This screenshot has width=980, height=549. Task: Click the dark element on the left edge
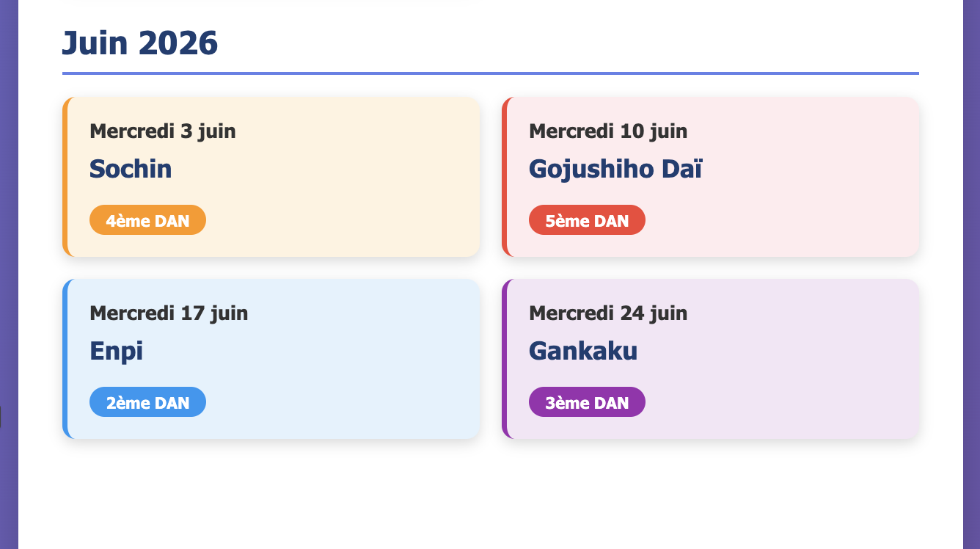coord(1,418)
